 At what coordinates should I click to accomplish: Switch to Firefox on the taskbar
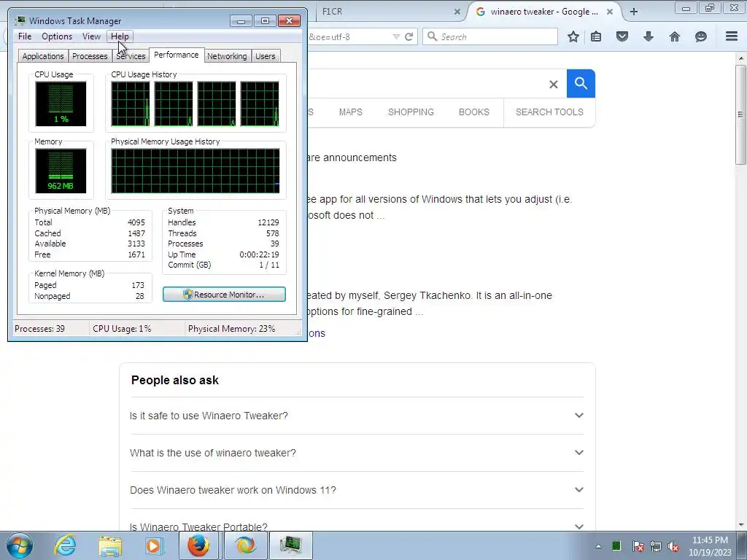click(x=198, y=545)
